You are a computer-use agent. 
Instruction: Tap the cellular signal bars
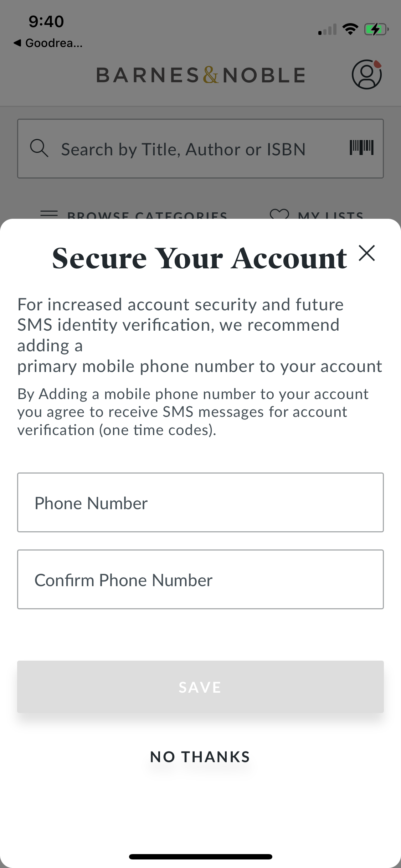[x=327, y=30]
